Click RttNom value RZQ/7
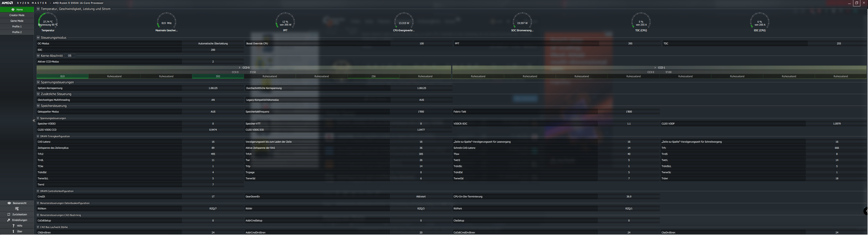This screenshot has height=235, width=868. tap(213, 209)
